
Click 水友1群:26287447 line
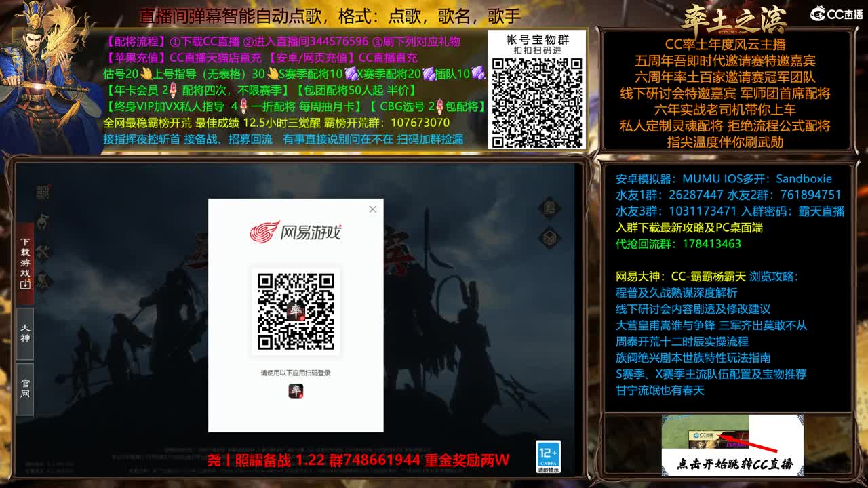(x=669, y=195)
